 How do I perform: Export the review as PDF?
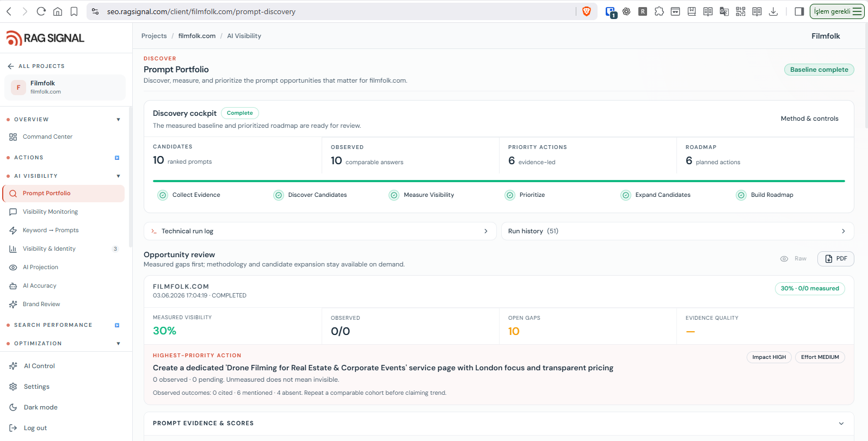coord(836,259)
